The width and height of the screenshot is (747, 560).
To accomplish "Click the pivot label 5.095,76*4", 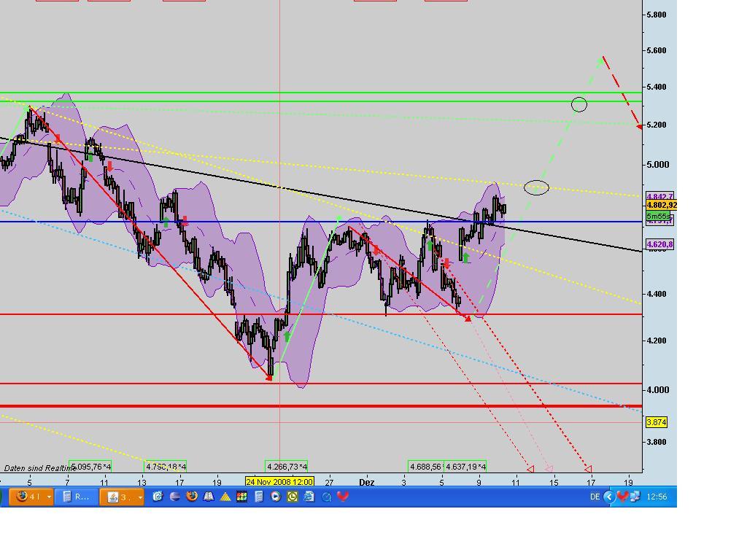I will click(x=90, y=466).
